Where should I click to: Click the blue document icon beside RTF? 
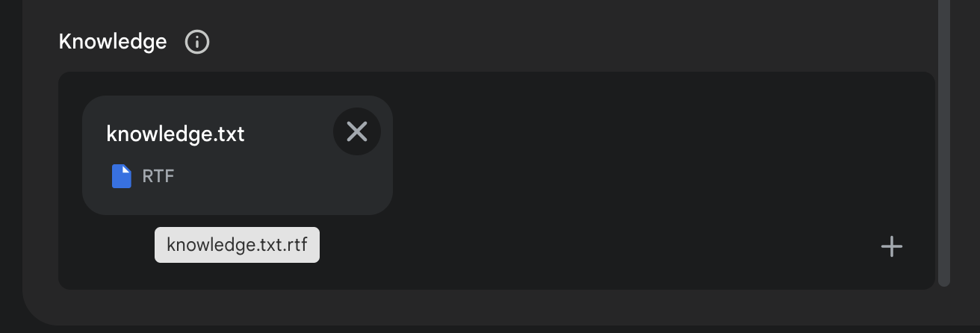point(121,177)
